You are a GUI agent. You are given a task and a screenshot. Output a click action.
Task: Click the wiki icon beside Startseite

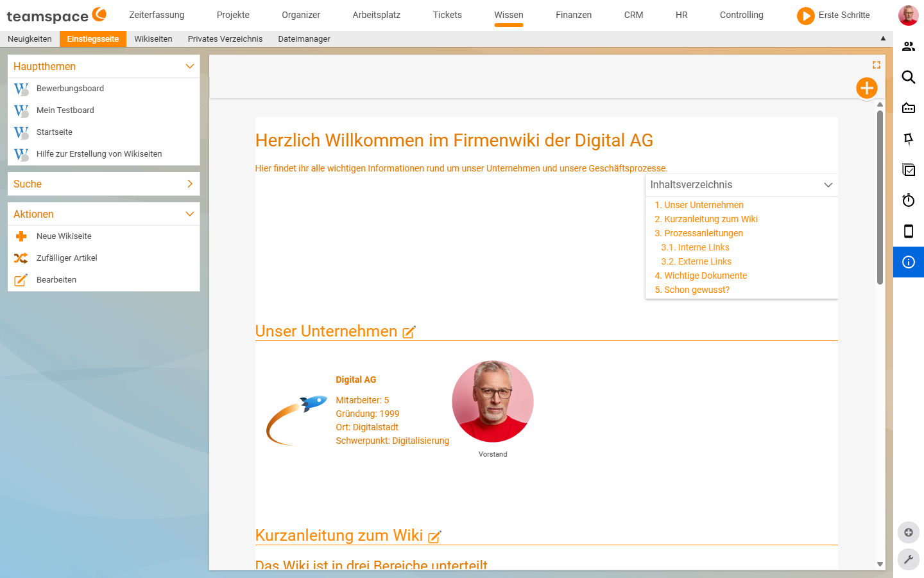(21, 132)
